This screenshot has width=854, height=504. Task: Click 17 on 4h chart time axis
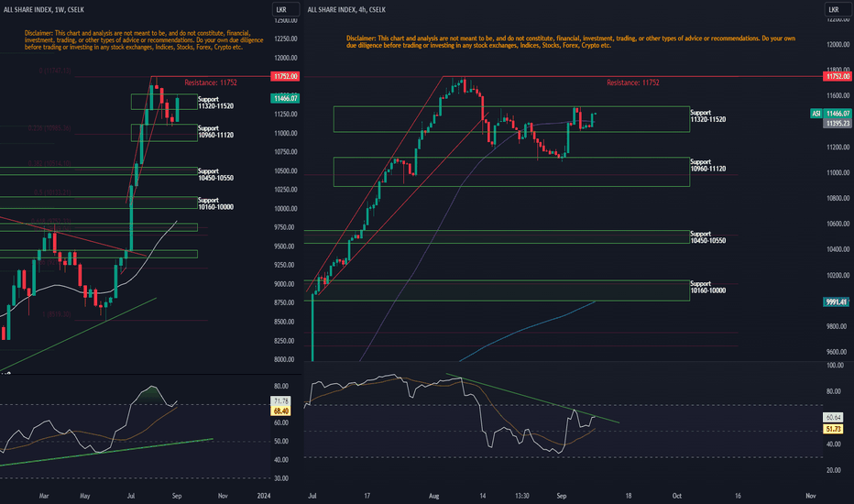point(367,496)
